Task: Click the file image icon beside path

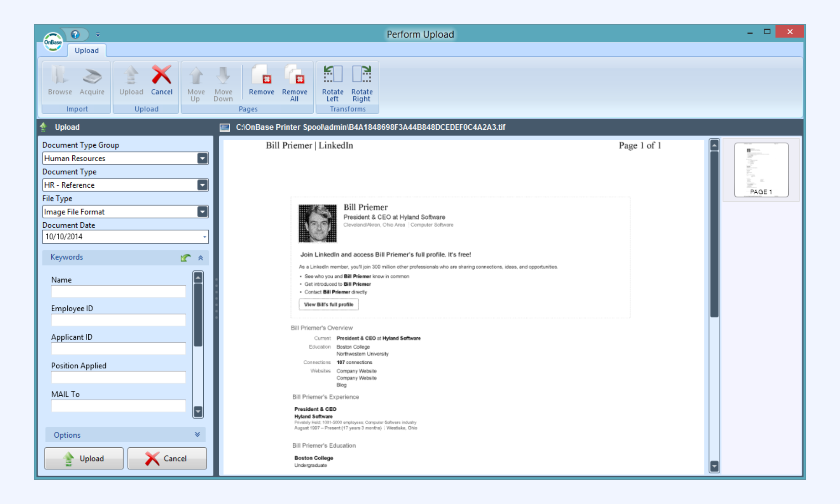Action: point(225,127)
